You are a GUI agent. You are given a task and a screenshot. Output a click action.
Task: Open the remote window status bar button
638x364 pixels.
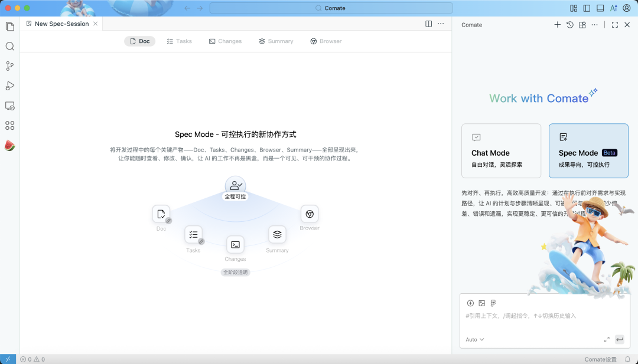click(x=8, y=359)
